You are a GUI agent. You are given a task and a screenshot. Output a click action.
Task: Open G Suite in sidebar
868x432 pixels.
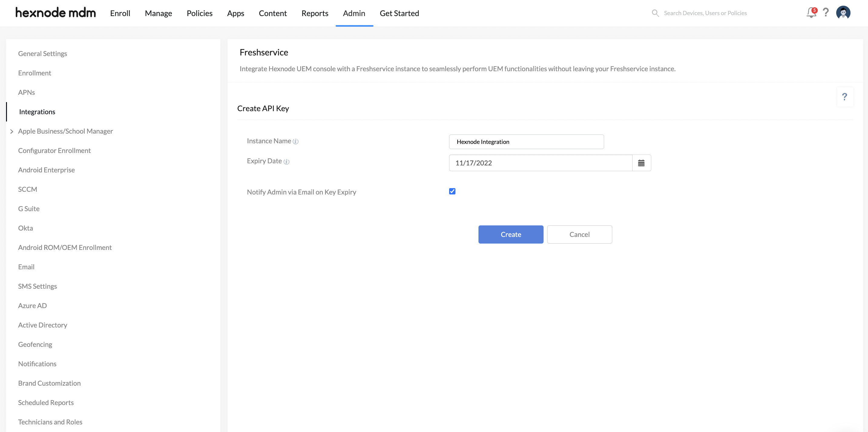pyautogui.click(x=29, y=209)
